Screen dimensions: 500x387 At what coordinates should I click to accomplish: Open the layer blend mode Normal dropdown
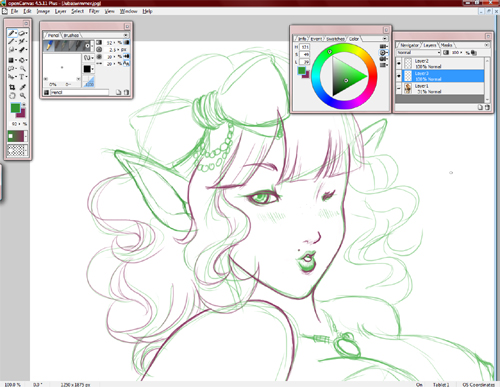(418, 53)
